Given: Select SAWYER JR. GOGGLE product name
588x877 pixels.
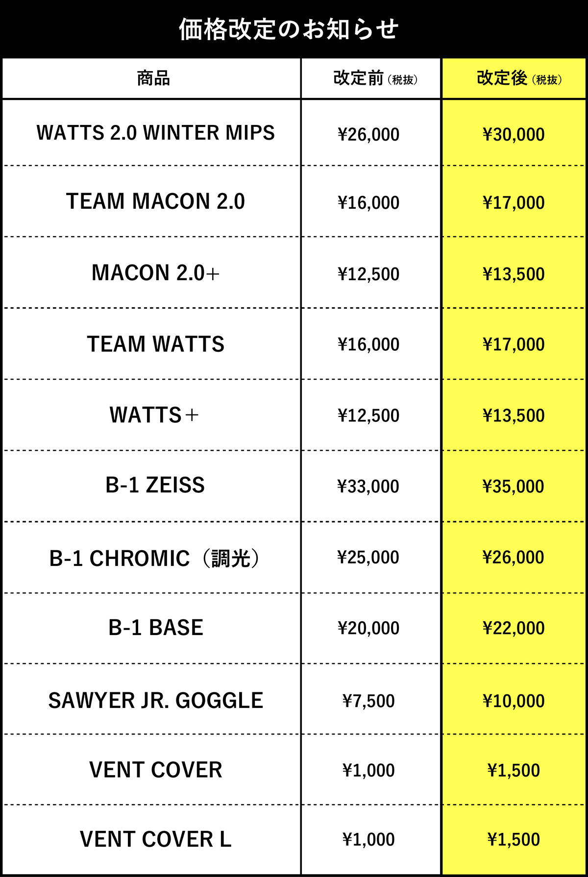Looking at the screenshot, I should [155, 701].
